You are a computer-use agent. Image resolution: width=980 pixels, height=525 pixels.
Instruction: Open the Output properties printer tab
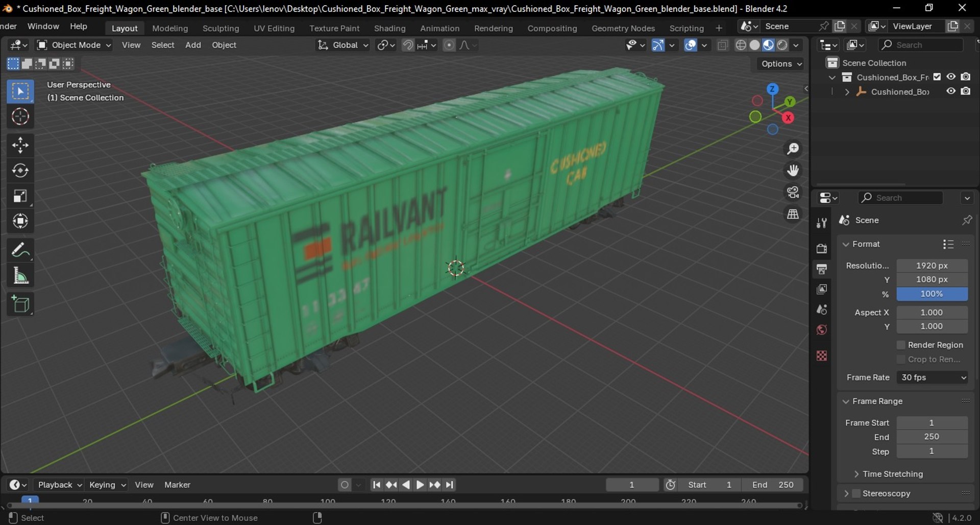(822, 269)
